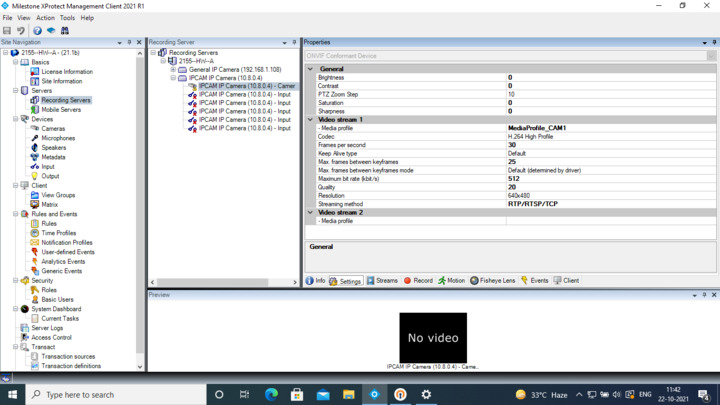Click the Save toolbar icon
The image size is (720, 405).
[x=7, y=30]
